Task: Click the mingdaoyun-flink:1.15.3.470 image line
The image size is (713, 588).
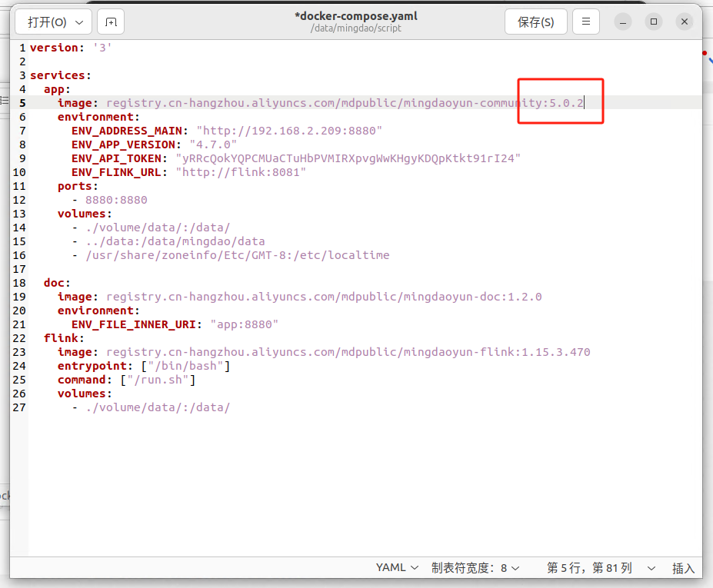Action: coord(324,352)
